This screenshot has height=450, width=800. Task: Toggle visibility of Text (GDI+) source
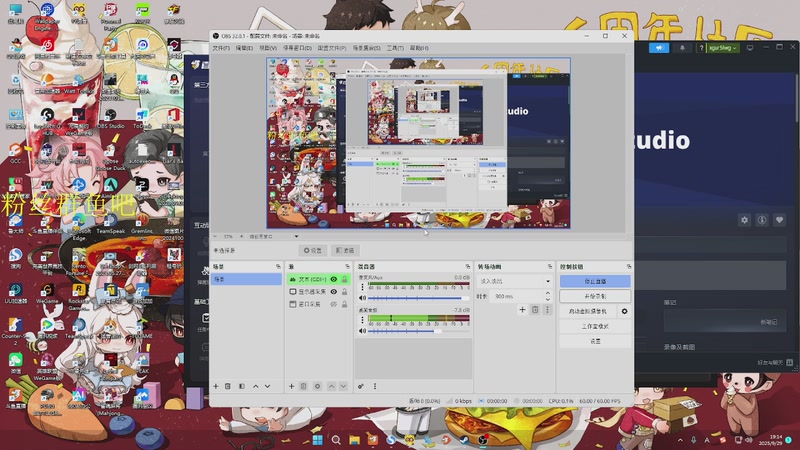point(334,280)
